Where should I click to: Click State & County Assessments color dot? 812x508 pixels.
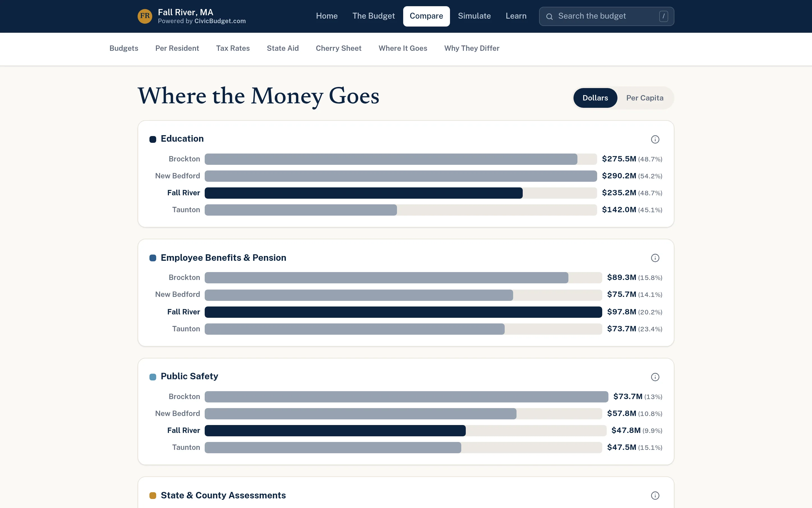pos(153,496)
